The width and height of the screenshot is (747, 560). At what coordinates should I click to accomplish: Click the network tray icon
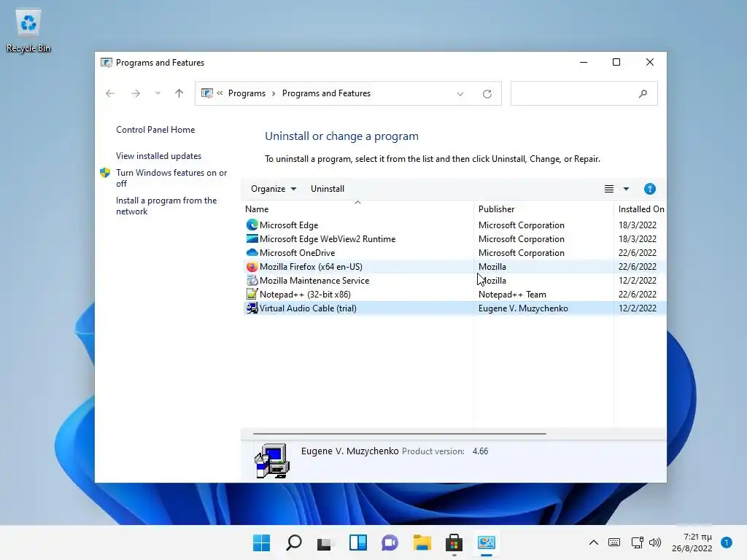pyautogui.click(x=637, y=542)
